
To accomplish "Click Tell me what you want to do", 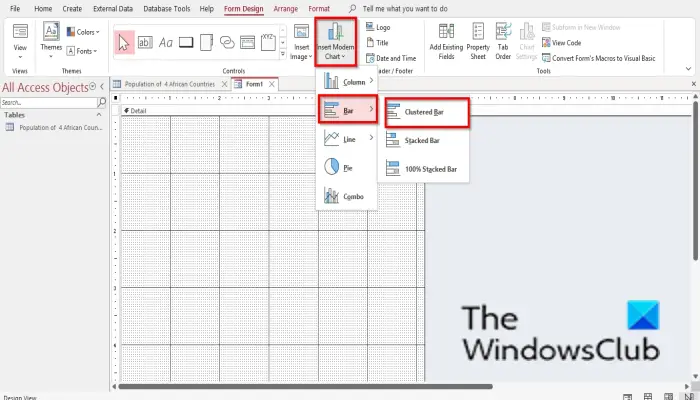I will [x=405, y=8].
